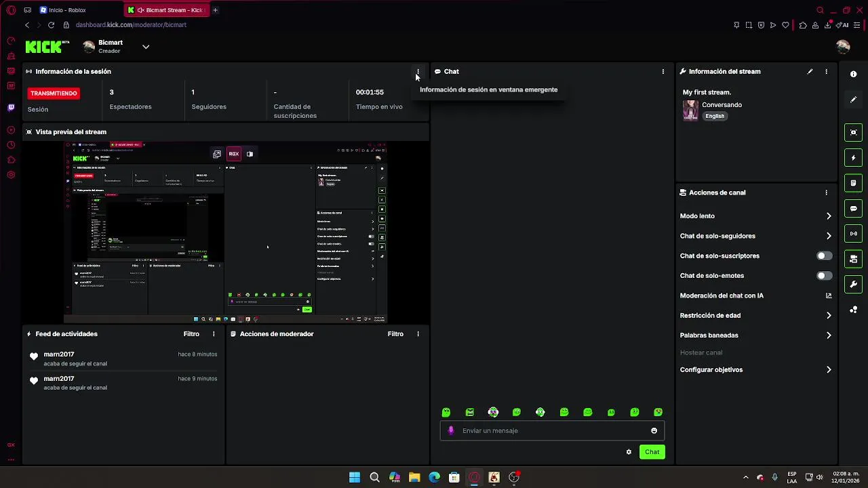Screen dimensions: 868x488
Task: Toggle channel actions widget in right sidebar
Action: 854,259
